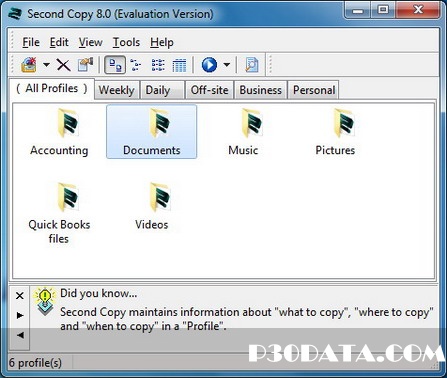Click the lightbulb tip icon
The height and width of the screenshot is (378, 447).
pos(45,301)
